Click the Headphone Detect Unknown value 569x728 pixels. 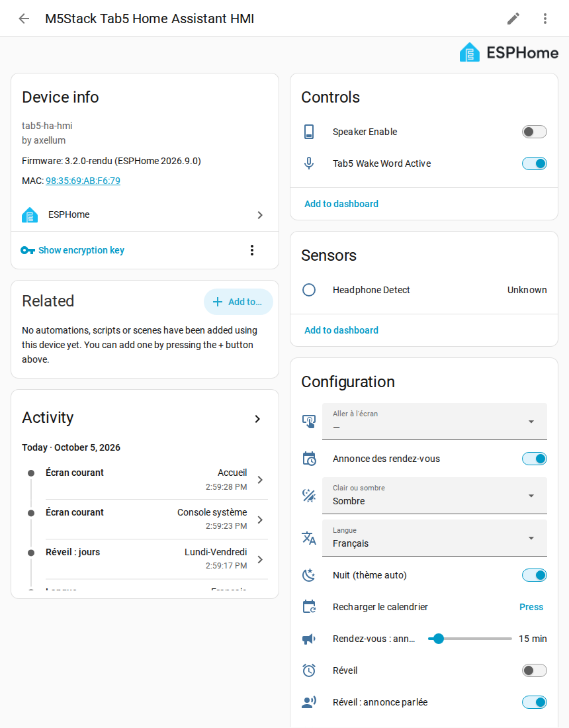point(527,290)
